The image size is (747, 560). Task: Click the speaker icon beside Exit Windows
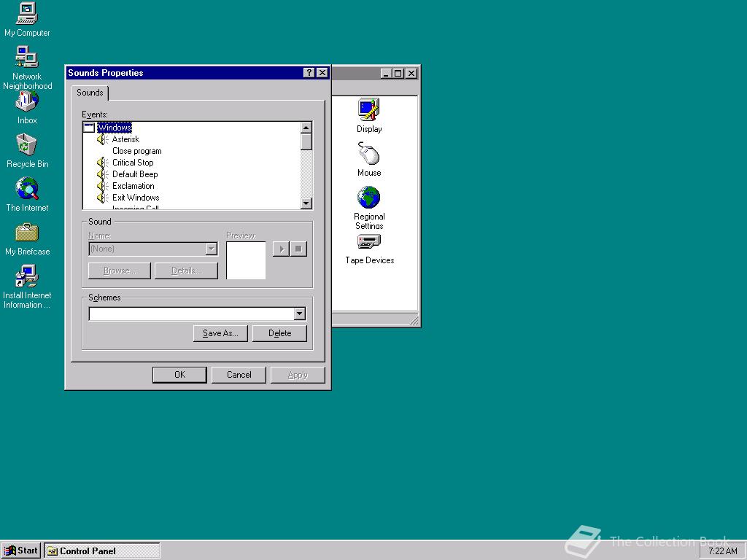[x=102, y=198]
